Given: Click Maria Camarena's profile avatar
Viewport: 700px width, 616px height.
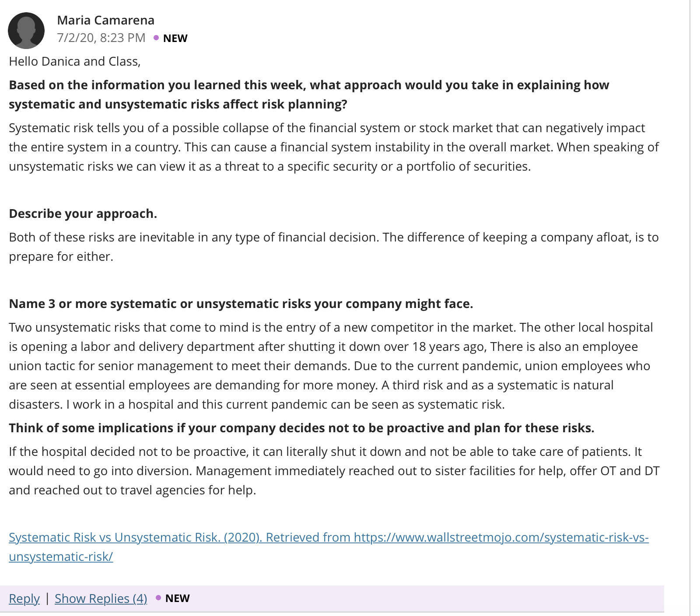Looking at the screenshot, I should pos(26,31).
